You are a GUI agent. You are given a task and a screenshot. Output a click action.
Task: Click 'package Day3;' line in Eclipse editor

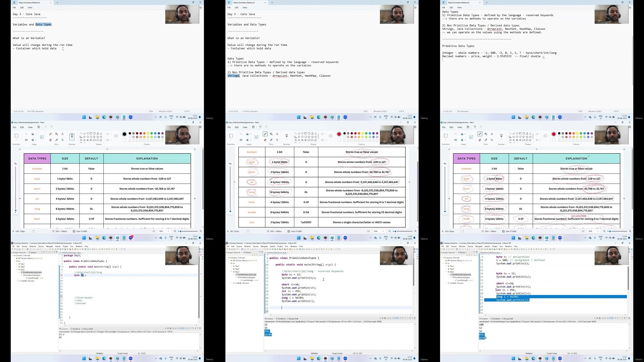coord(72,256)
